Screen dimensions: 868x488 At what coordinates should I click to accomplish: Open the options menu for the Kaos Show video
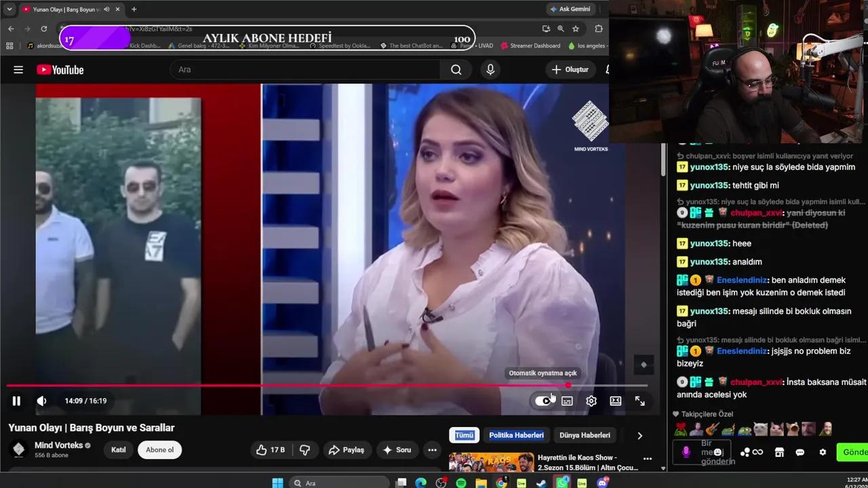tap(648, 459)
